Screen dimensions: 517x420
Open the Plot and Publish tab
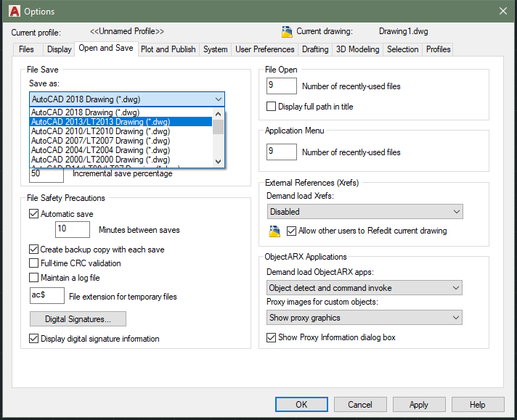[168, 49]
